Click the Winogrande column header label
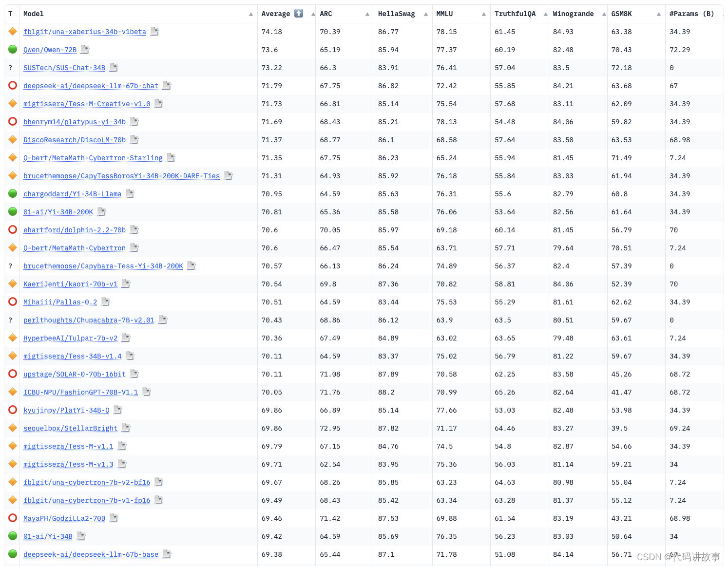The width and height of the screenshot is (728, 566). [x=574, y=14]
